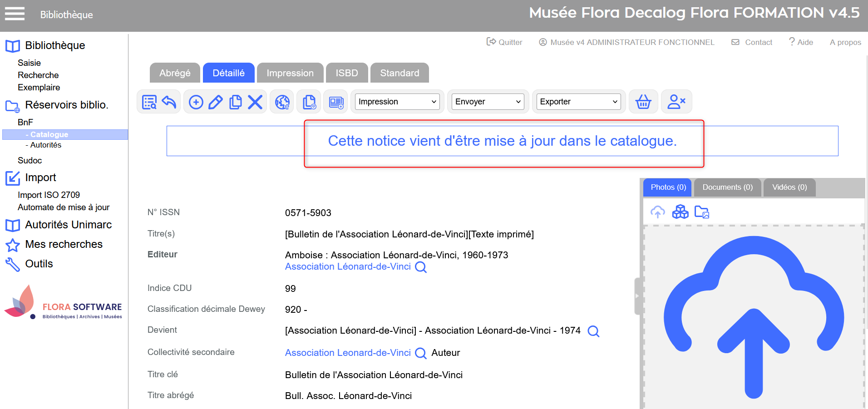Click the three cubes icon in the Photos panel
This screenshot has width=868, height=409.
tap(680, 212)
